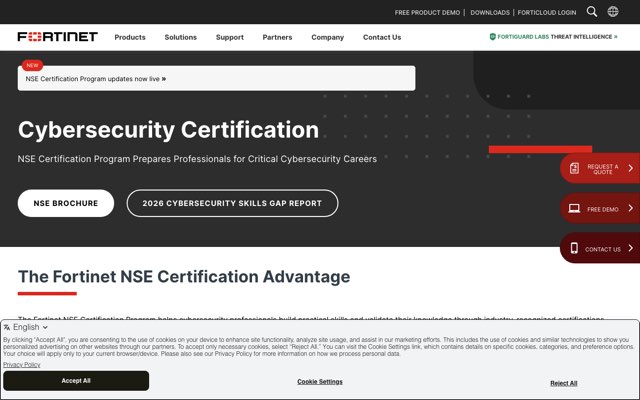The width and height of the screenshot is (640, 400).
Task: Open the Products menu
Action: pyautogui.click(x=130, y=37)
